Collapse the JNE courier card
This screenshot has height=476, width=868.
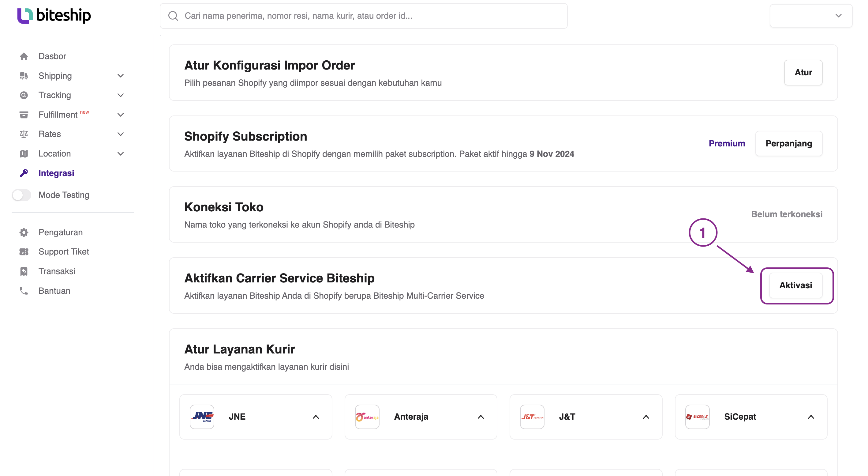tap(316, 417)
